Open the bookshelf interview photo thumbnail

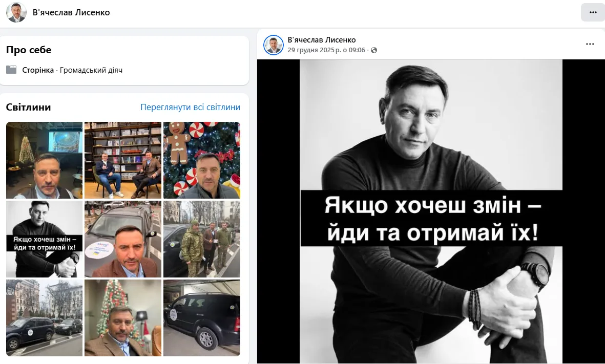[123, 160]
